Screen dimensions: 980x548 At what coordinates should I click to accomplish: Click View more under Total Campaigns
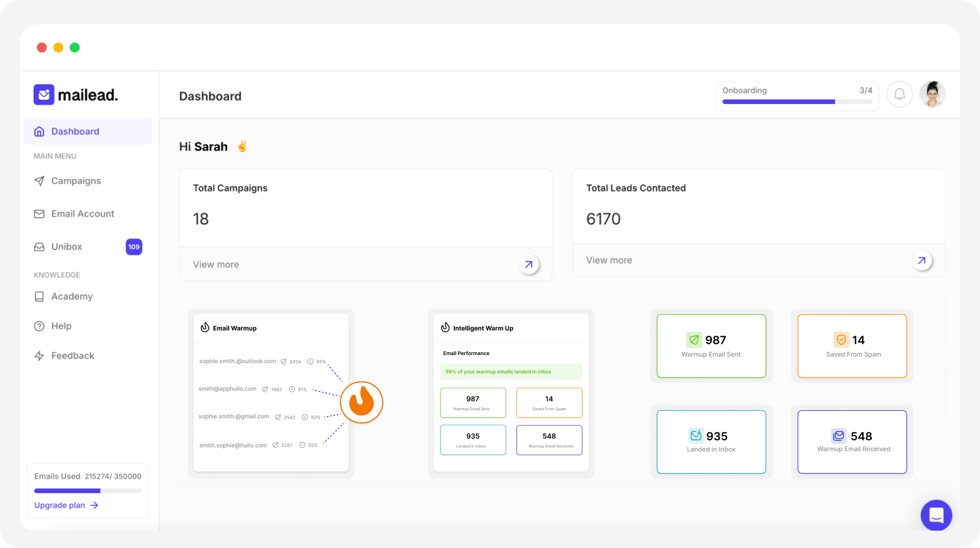coord(216,264)
